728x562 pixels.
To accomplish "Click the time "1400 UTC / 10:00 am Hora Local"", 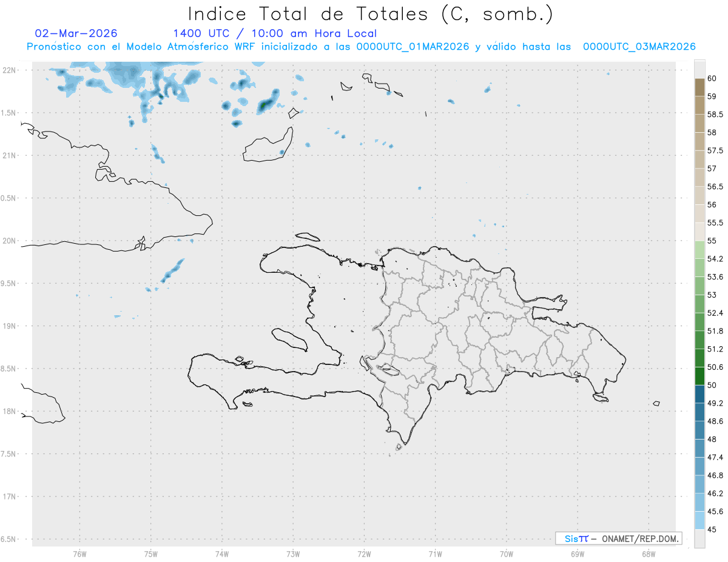I will pyautogui.click(x=275, y=33).
